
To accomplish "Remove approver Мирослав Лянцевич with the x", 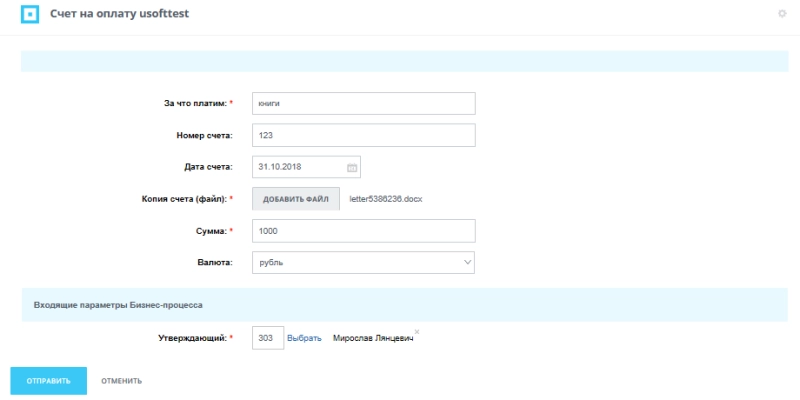I will click(x=417, y=331).
